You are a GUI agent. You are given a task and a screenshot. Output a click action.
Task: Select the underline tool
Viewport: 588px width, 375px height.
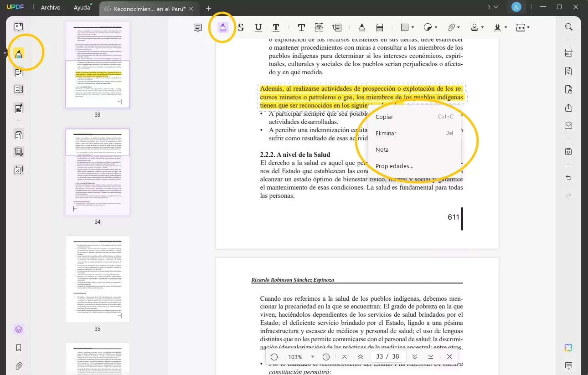tap(258, 28)
